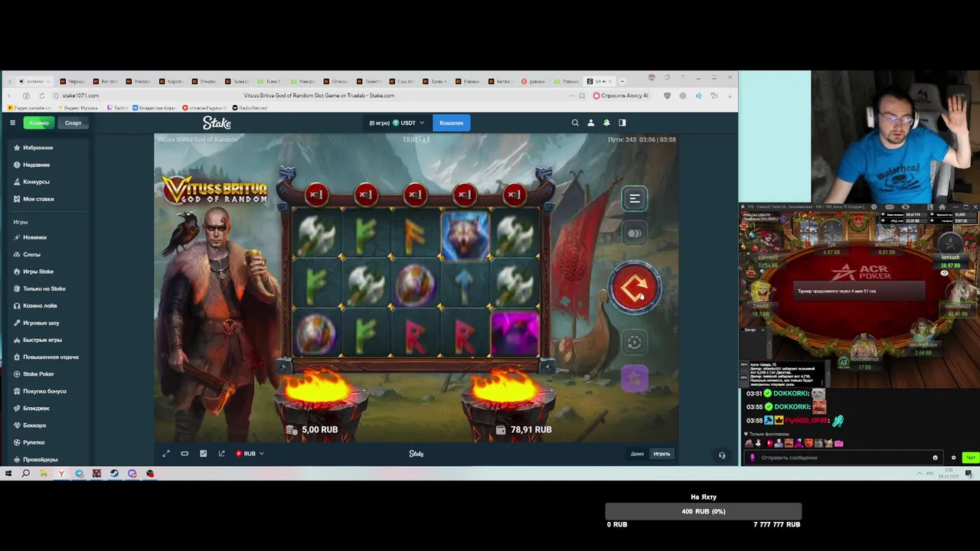Open the Быстрые игры sidebar item
The width and height of the screenshot is (980, 551).
tap(41, 340)
